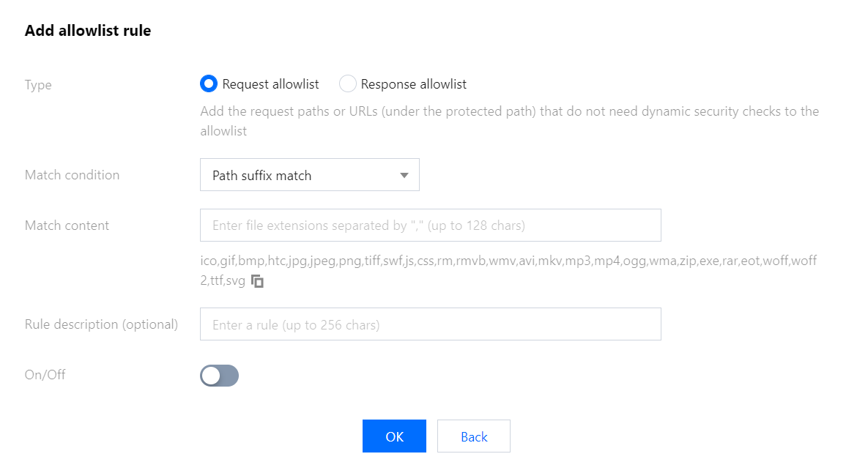Click the Match condition dropdown arrow
Screen dimensions: 868x473
[404, 175]
